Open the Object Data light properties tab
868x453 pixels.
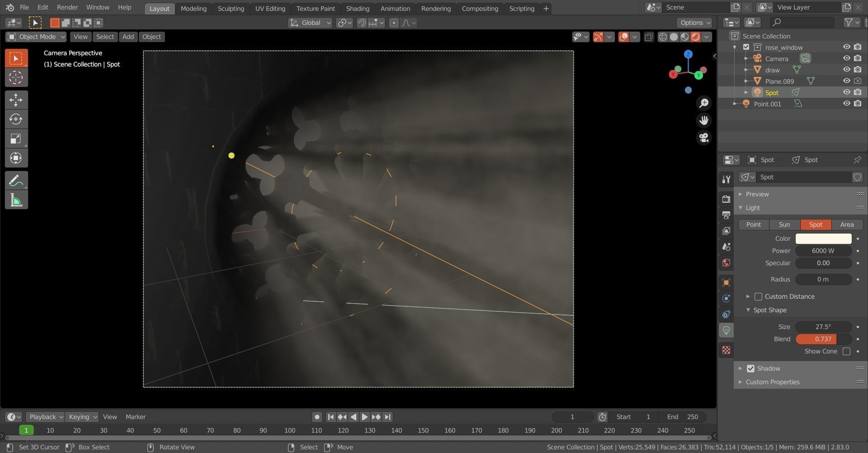(726, 330)
